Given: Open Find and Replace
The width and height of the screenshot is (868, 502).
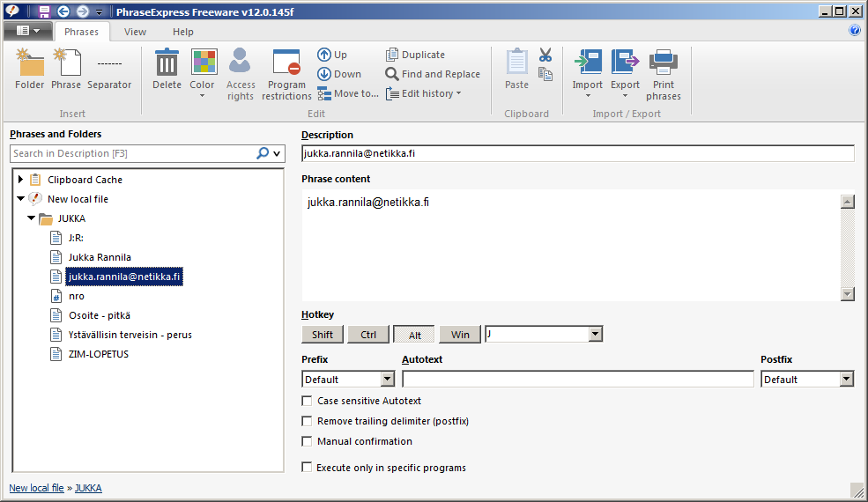Looking at the screenshot, I should [433, 74].
